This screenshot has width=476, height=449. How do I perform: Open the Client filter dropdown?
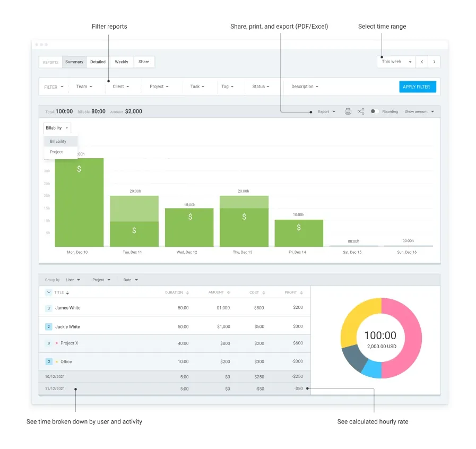(x=121, y=87)
